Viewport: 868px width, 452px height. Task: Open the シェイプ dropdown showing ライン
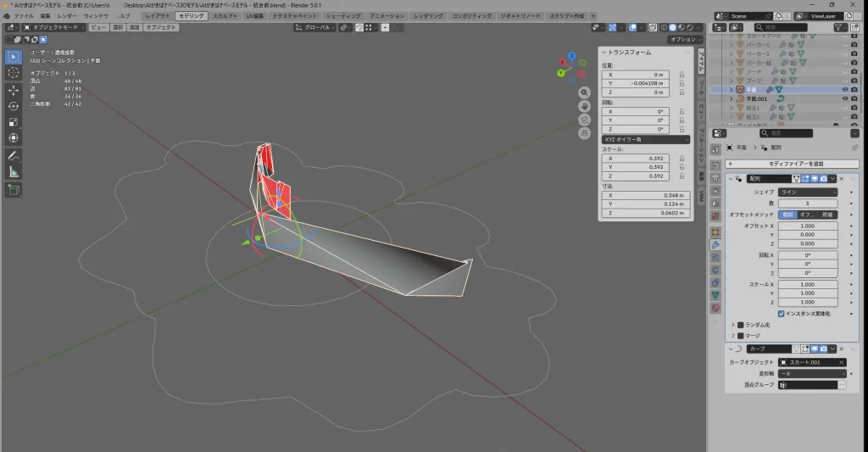tap(808, 193)
